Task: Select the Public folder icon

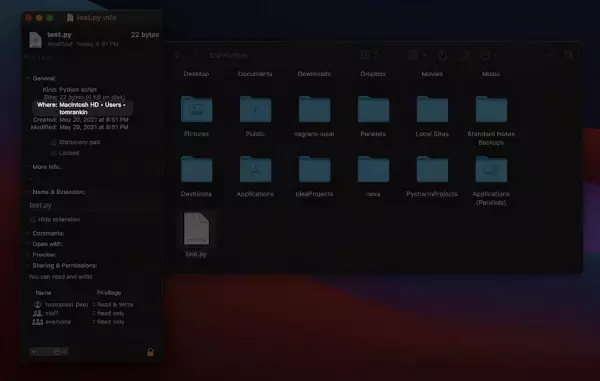Action: click(x=255, y=109)
